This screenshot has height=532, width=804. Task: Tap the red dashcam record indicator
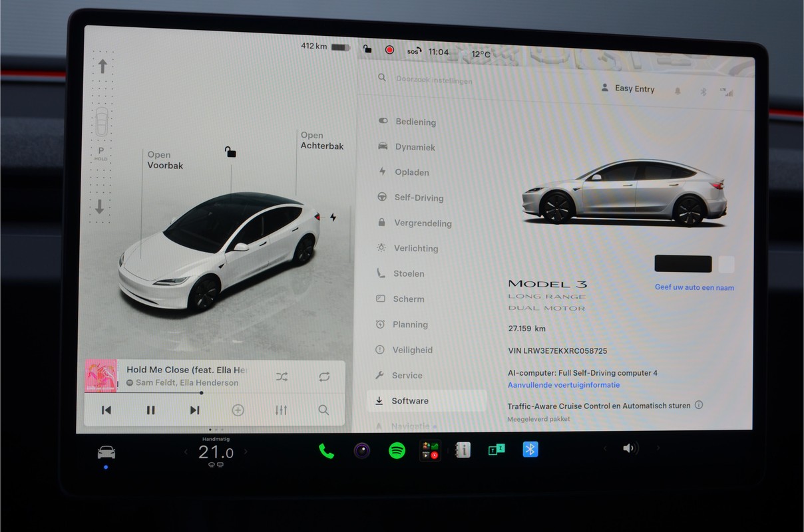pos(389,50)
